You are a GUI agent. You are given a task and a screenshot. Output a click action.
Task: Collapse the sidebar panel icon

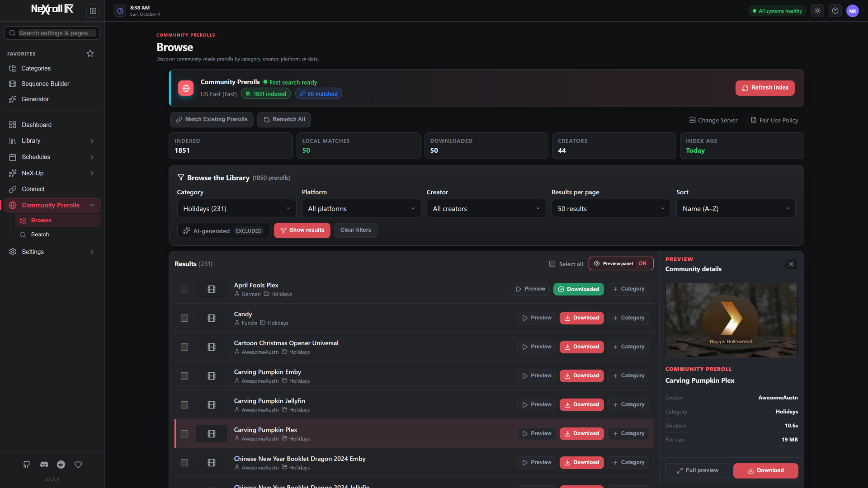(x=93, y=11)
